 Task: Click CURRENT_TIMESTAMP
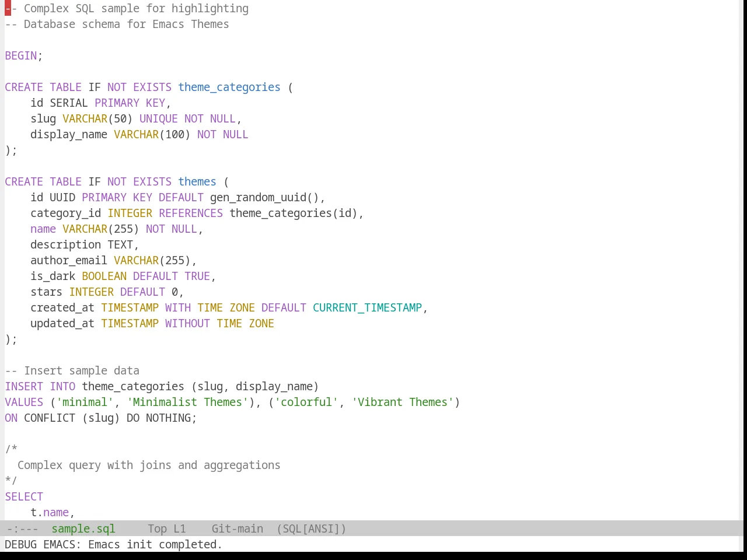(x=367, y=308)
